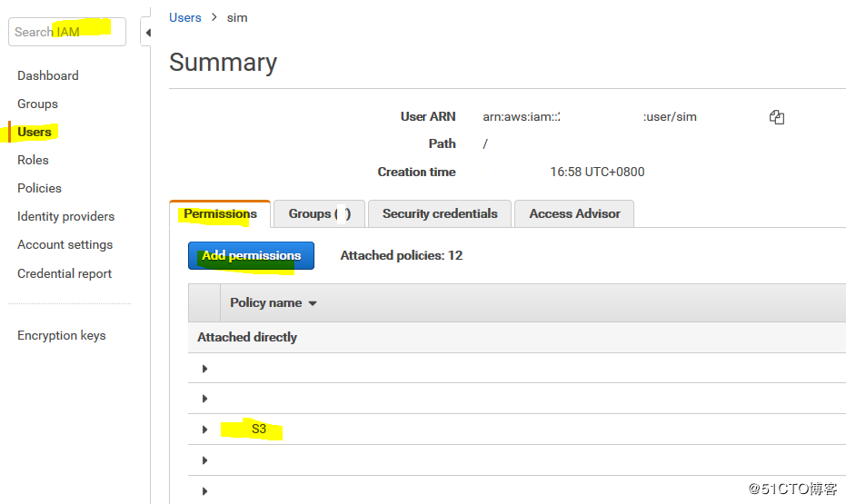Open Encryption keys in the sidebar

tap(61, 336)
